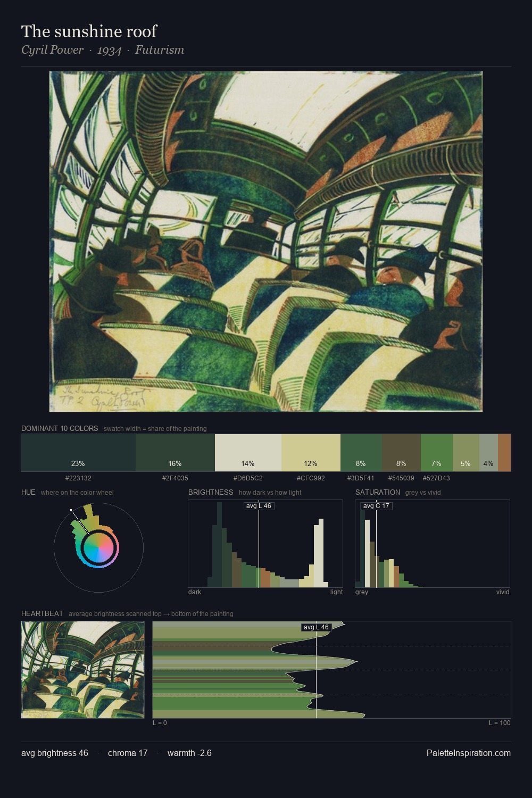Click hex label '#CFC992'
This screenshot has height=798, width=532.
311,478
